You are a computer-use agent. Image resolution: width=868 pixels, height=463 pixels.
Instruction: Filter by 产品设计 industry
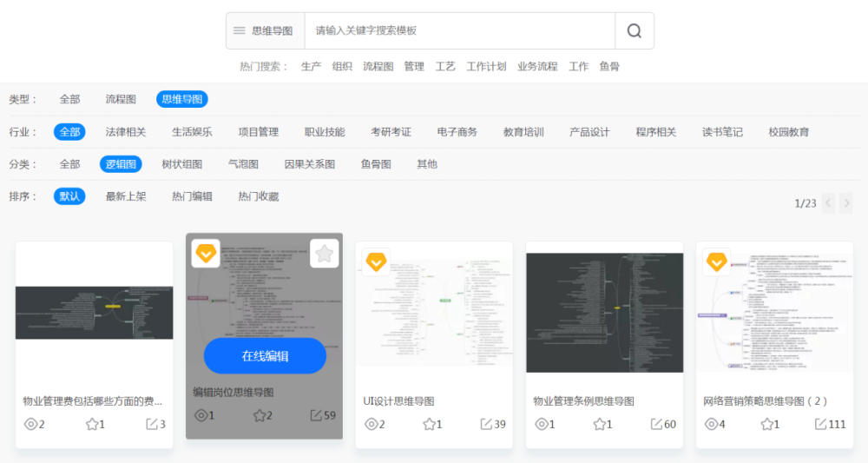[589, 132]
